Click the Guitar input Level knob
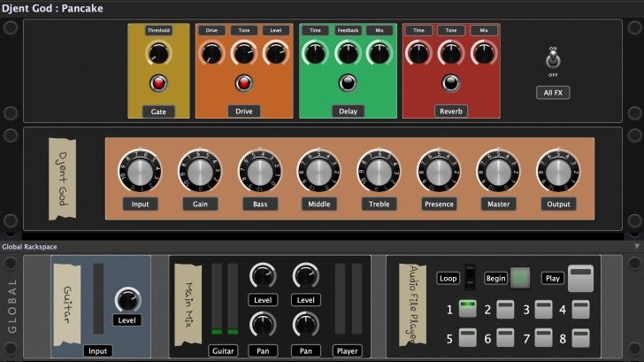Image resolution: width=644 pixels, height=362 pixels. coord(127,298)
